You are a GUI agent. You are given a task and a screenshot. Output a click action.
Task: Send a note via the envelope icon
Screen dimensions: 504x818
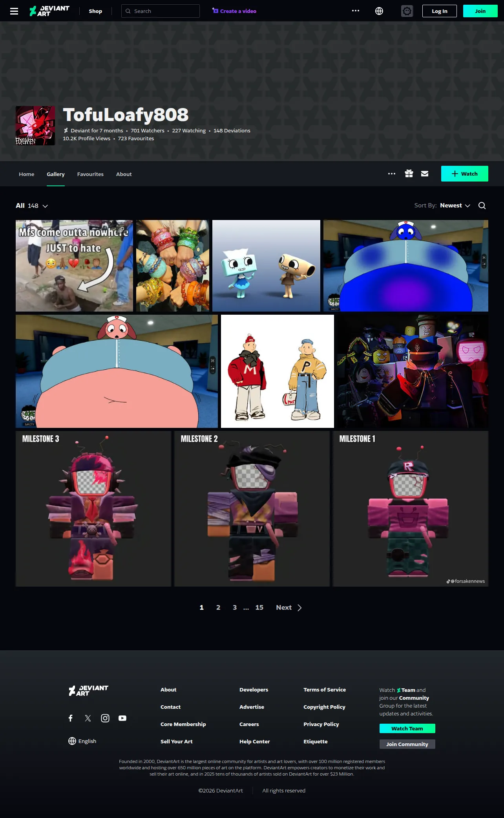pyautogui.click(x=425, y=174)
